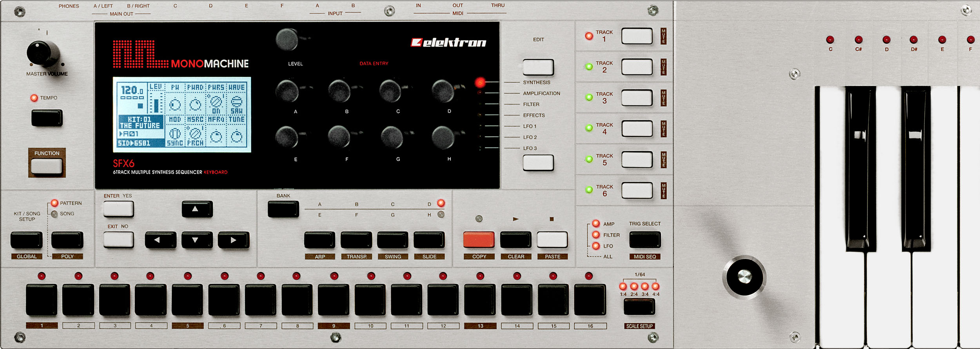Click the Kit/Song Setup Global button
Image resolution: width=980 pixels, height=349 pixels.
click(27, 240)
